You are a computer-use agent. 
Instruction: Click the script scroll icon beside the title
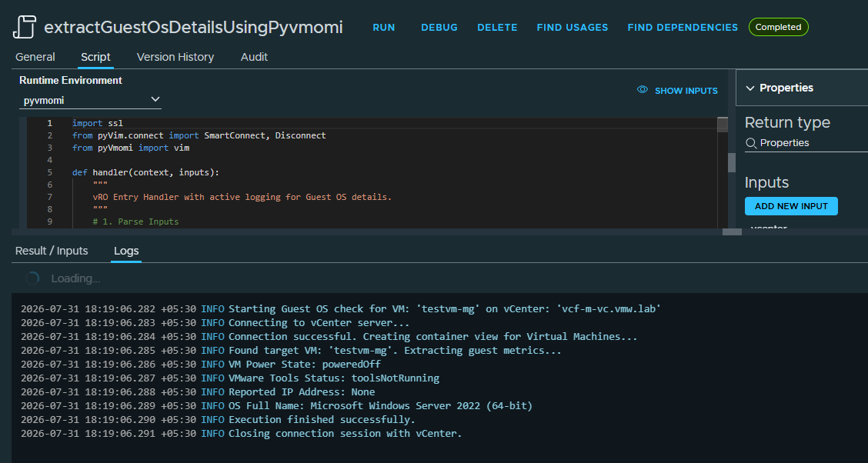25,27
